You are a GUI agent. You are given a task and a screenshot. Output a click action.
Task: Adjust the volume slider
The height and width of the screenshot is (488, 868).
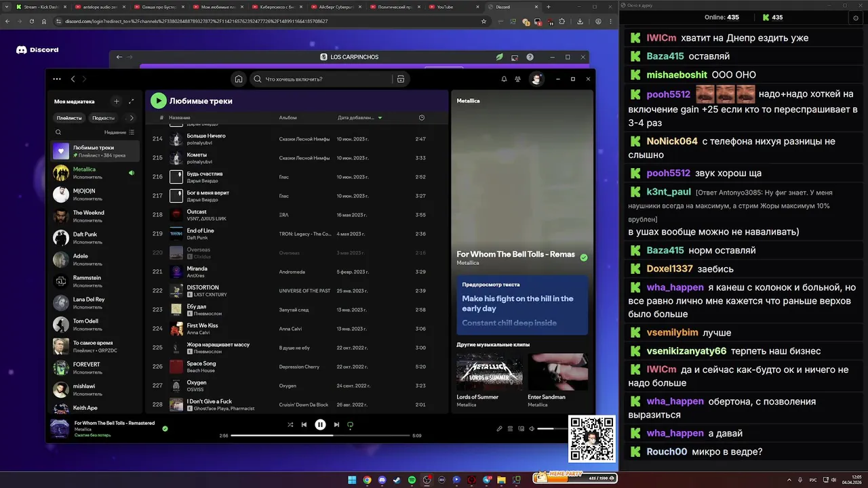point(553,428)
